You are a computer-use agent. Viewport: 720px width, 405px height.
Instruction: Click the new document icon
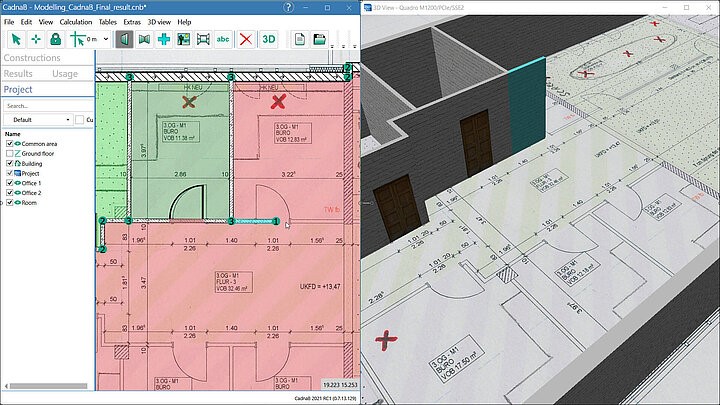(x=299, y=39)
